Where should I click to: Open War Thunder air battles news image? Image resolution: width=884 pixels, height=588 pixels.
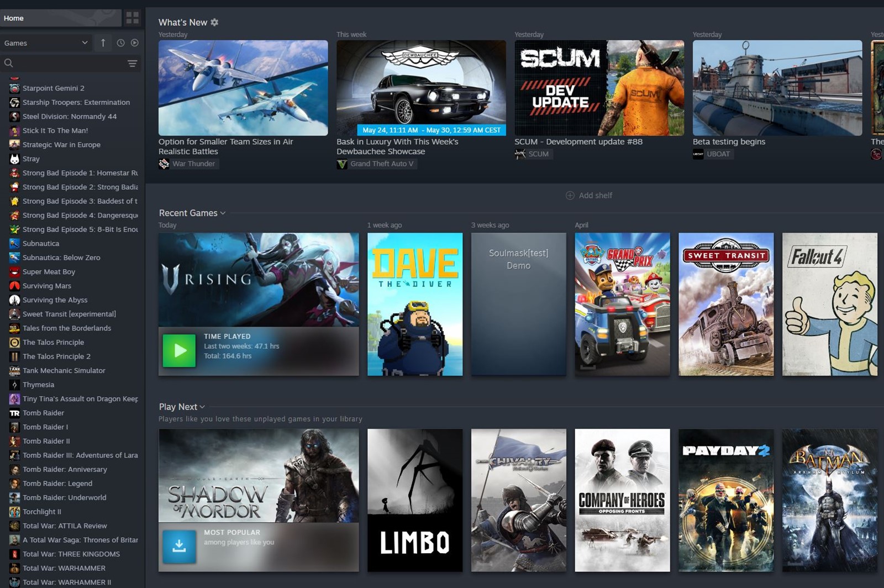(x=243, y=88)
